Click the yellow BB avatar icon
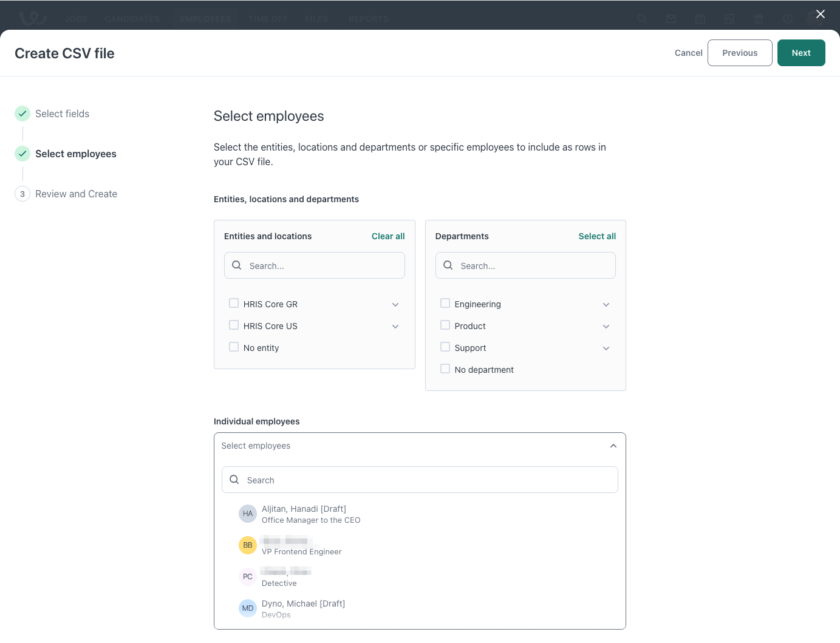The image size is (840, 643). pyautogui.click(x=247, y=545)
